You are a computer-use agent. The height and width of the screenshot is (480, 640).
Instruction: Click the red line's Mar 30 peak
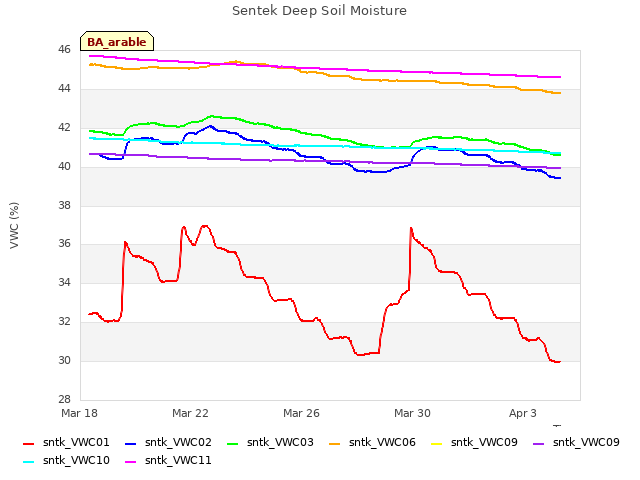coord(411,228)
